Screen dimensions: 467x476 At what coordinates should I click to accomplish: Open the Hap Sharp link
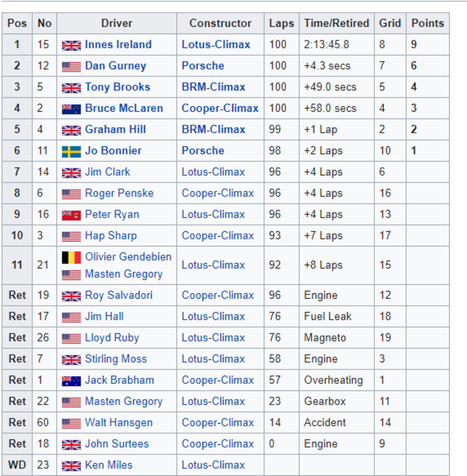click(111, 235)
